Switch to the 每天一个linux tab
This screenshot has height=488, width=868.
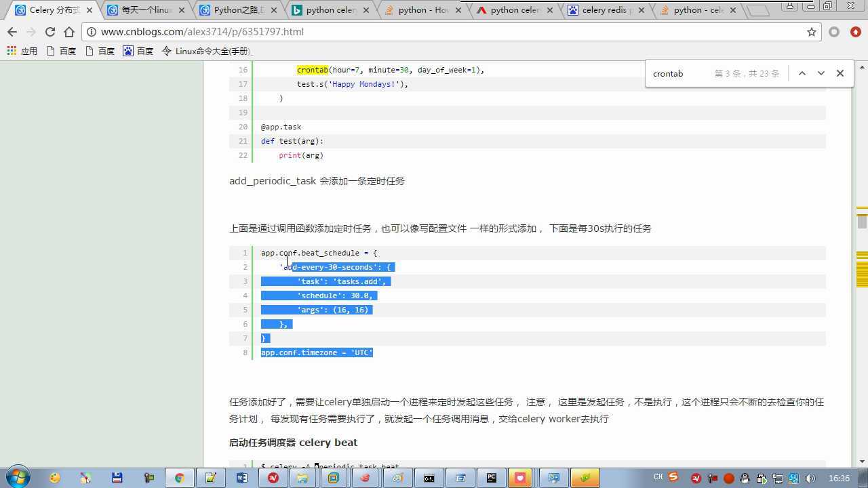pos(146,10)
